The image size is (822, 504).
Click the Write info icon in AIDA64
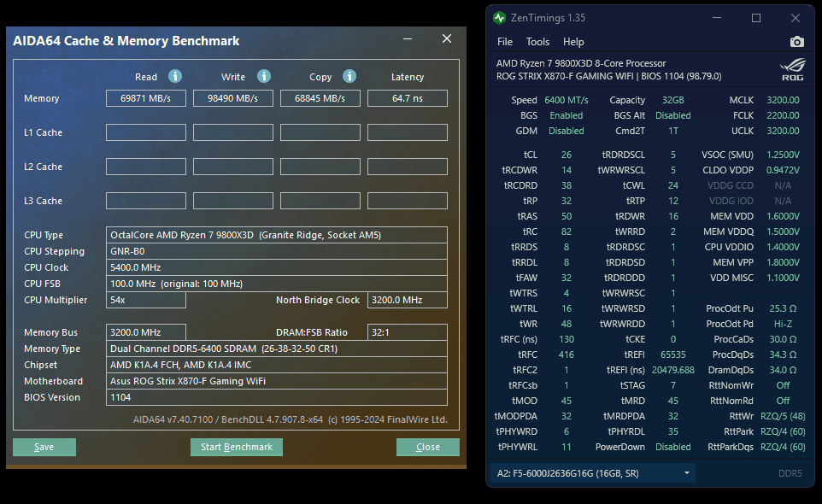coord(264,77)
